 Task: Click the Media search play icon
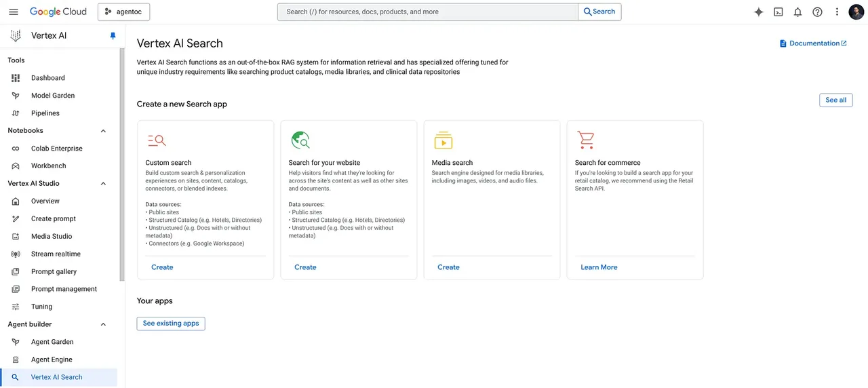coord(443,140)
